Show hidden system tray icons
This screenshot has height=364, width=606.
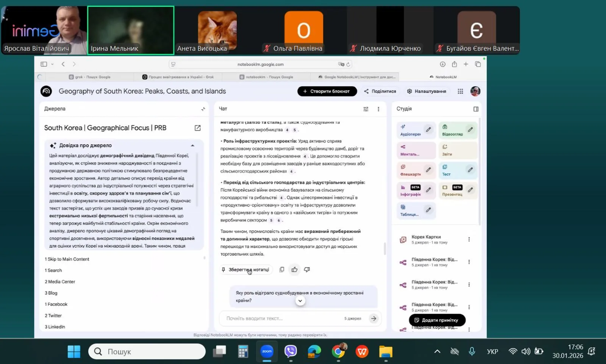point(437,352)
